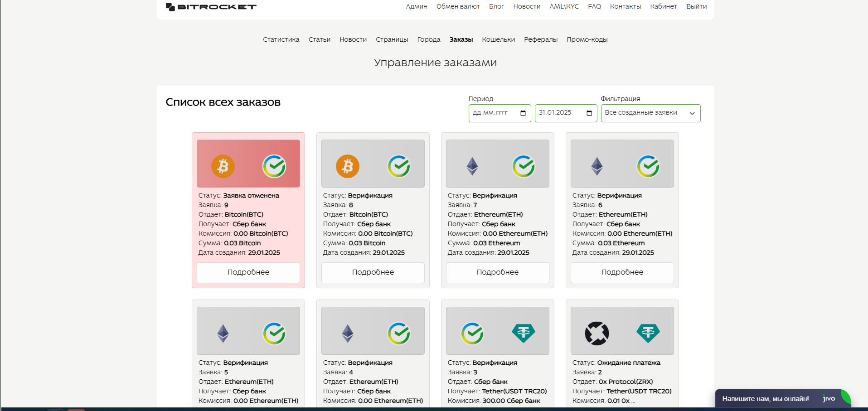Click the Sber bank icon on order 6 card
Viewport: 868px width, 411px height.
click(x=648, y=166)
